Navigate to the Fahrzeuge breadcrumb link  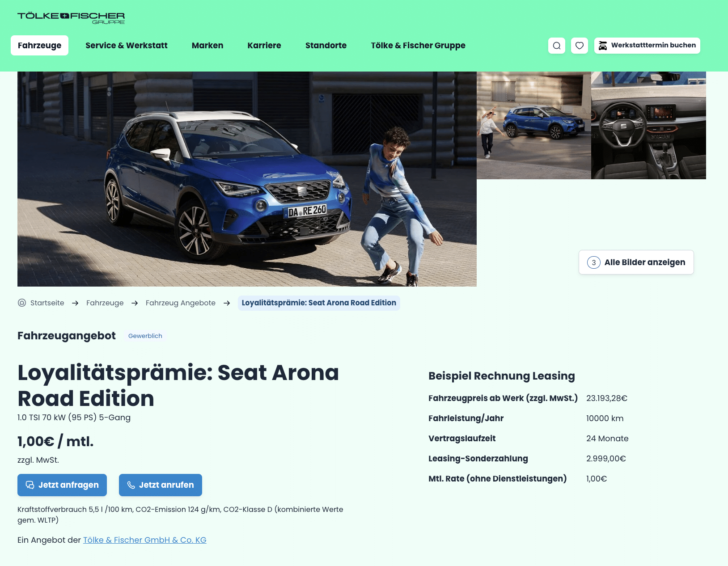tap(105, 303)
